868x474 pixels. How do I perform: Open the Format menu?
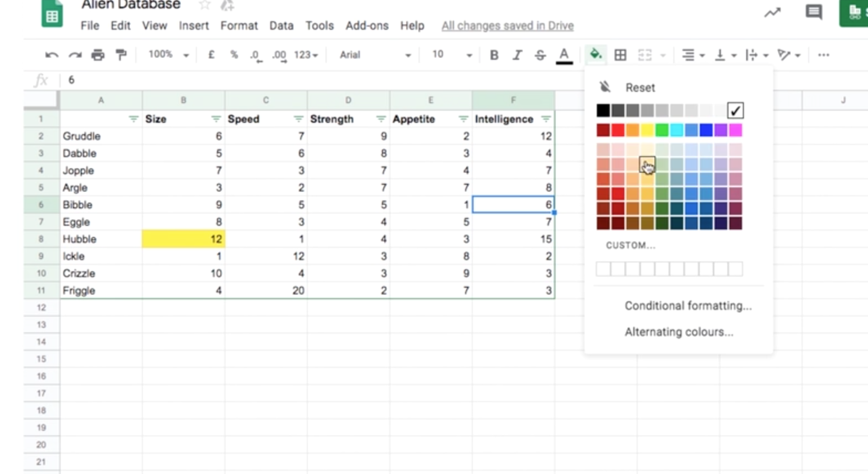239,25
